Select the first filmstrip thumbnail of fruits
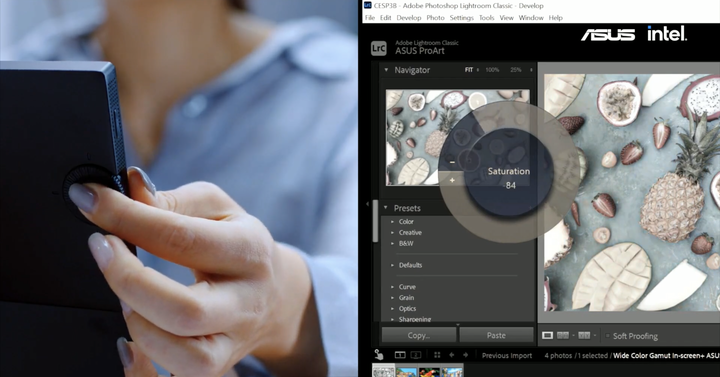Viewport: 720px width, 377px height. click(383, 371)
